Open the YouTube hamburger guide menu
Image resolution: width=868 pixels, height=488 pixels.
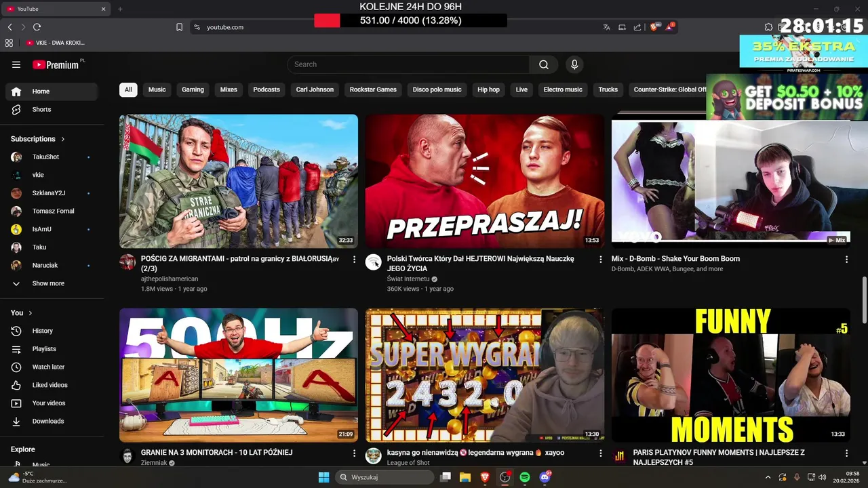click(x=16, y=64)
